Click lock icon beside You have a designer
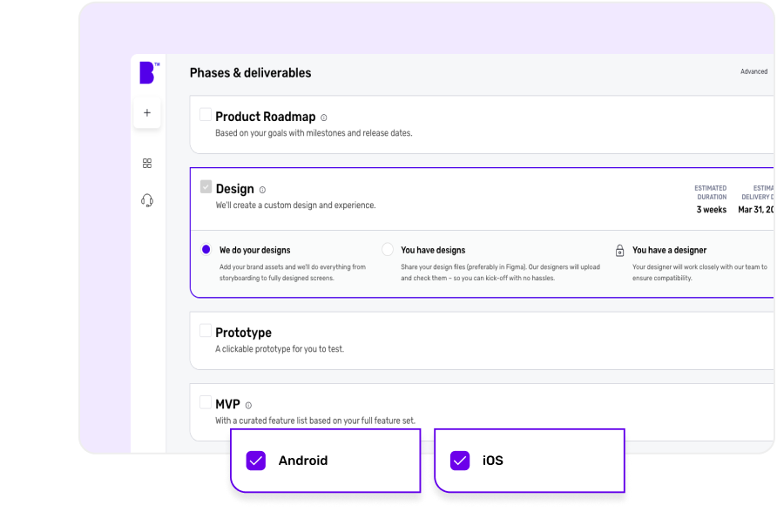The width and height of the screenshot is (777, 532). click(x=619, y=251)
